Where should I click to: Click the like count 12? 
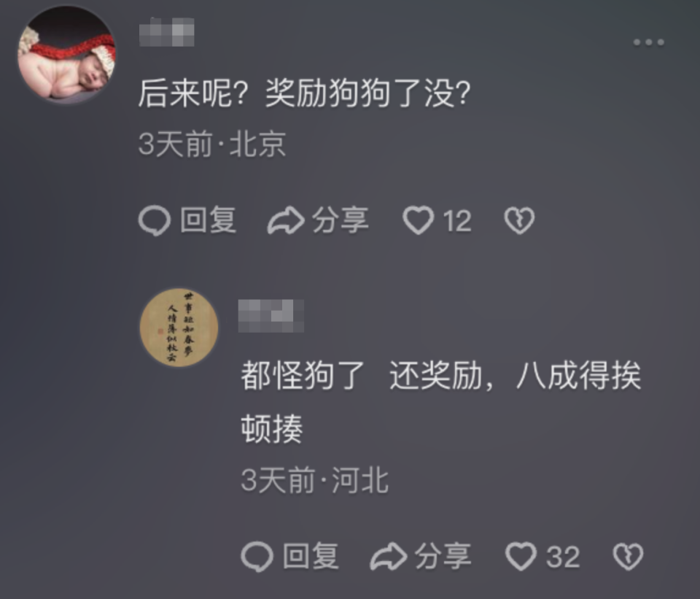(457, 220)
